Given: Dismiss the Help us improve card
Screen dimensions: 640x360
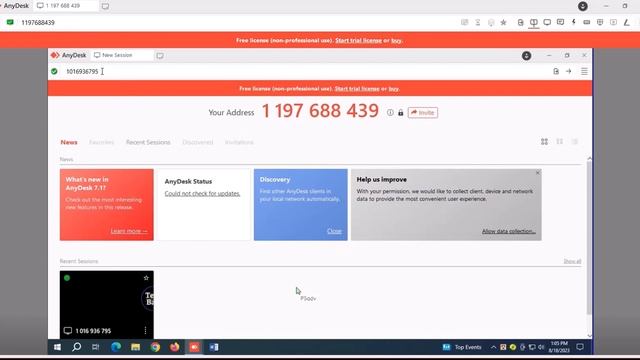Looking at the screenshot, I should tap(538, 173).
